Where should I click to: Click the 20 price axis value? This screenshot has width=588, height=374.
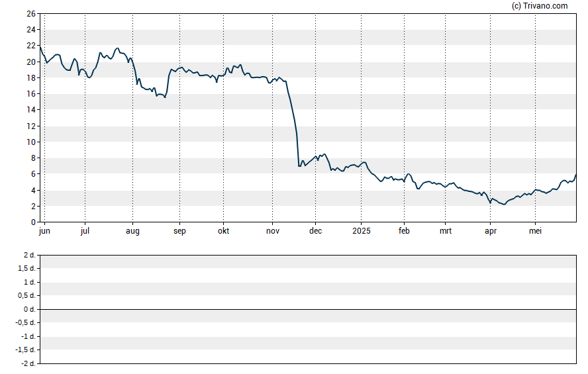[31, 62]
